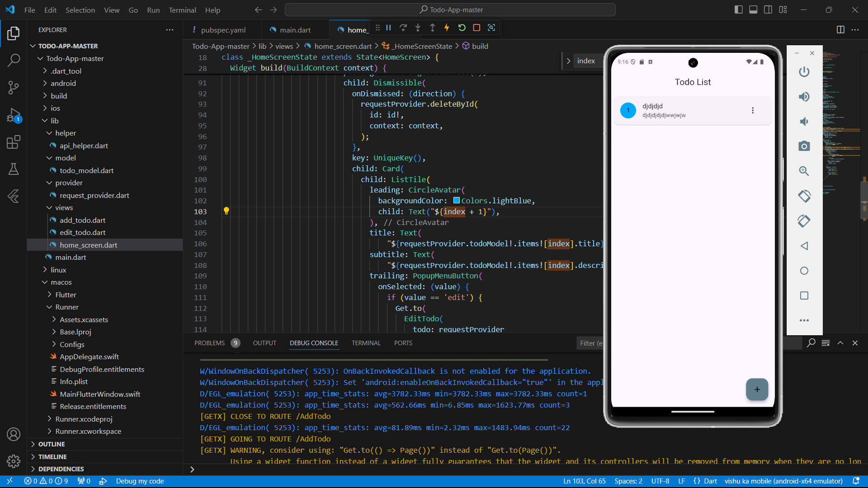Open the Selection menu
This screenshot has width=868, height=488.
[x=80, y=9]
